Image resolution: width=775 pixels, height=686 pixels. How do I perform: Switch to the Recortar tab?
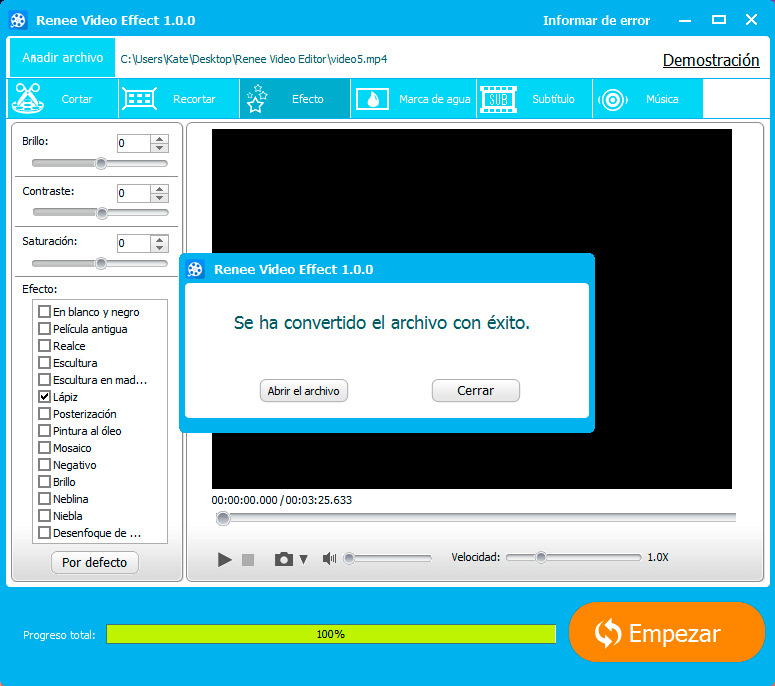click(x=179, y=98)
